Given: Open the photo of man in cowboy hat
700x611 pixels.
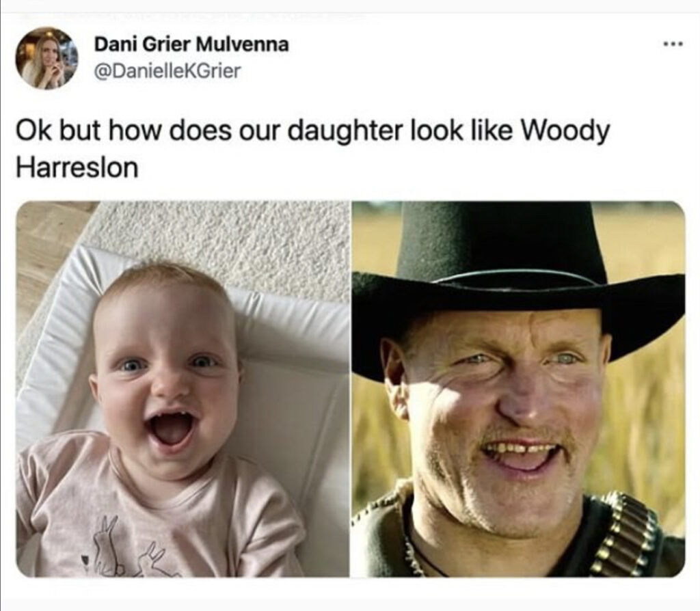Looking at the screenshot, I should pos(518,389).
